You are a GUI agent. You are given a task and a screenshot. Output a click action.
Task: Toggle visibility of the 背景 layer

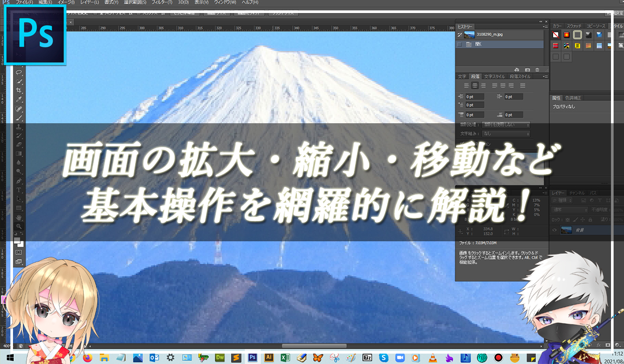pyautogui.click(x=554, y=230)
